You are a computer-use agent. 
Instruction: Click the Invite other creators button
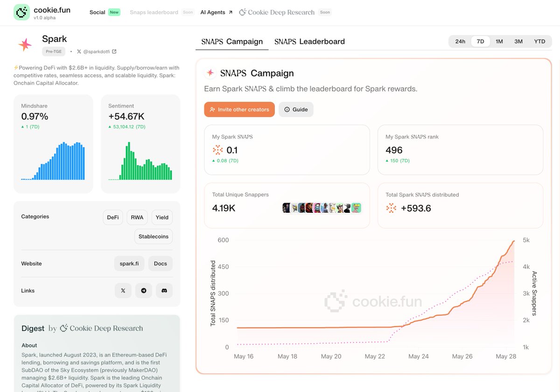[239, 110]
